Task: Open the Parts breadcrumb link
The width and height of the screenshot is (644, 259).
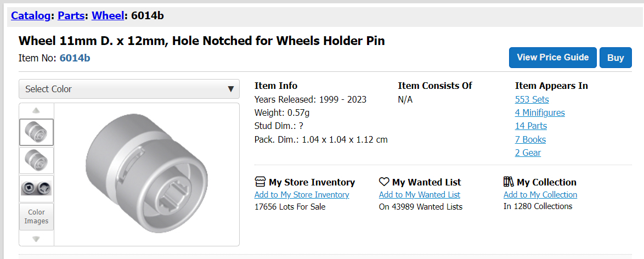Action: coord(71,15)
